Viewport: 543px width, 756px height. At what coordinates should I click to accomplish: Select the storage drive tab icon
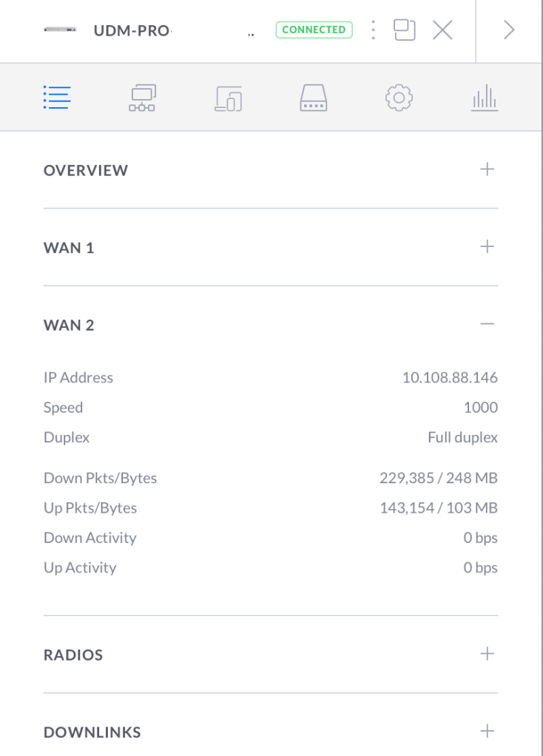click(314, 98)
